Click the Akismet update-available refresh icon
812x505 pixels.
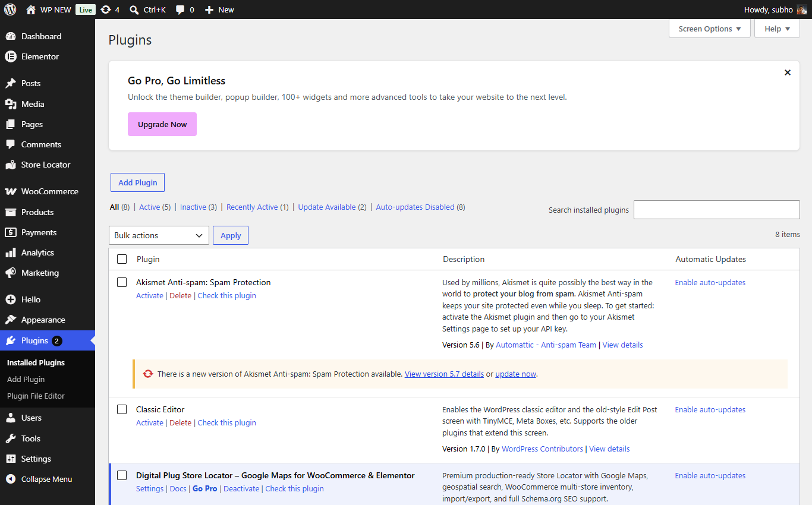pos(148,374)
